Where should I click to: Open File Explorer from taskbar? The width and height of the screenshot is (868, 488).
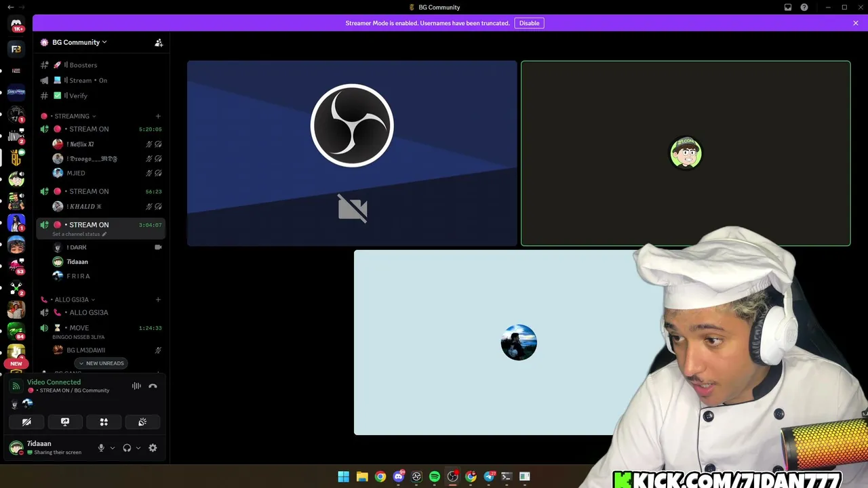coord(362,476)
